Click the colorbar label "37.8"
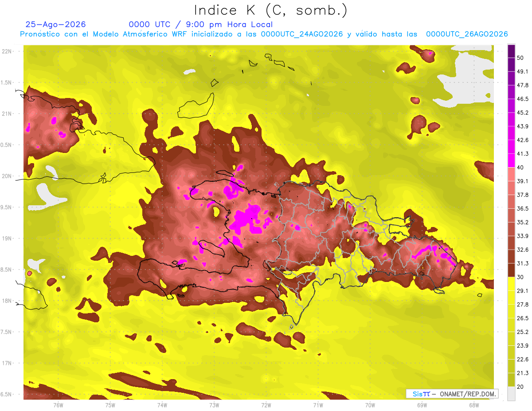Image resolution: width=532 pixels, height=411 pixels. [523, 195]
